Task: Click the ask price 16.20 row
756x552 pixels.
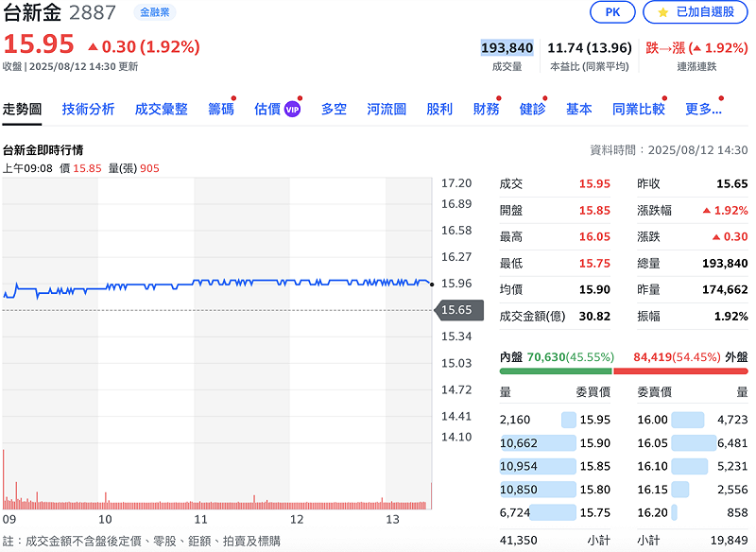Action: tap(693, 512)
